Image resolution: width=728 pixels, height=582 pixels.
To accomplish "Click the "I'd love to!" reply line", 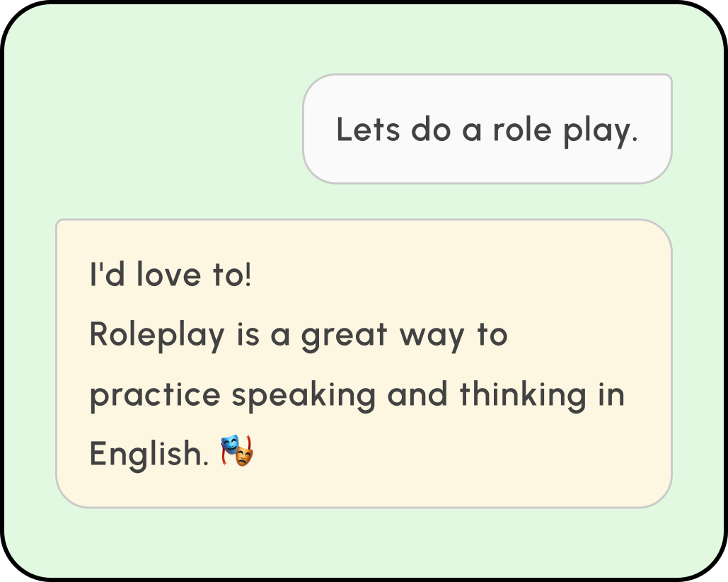I will 171,275.
